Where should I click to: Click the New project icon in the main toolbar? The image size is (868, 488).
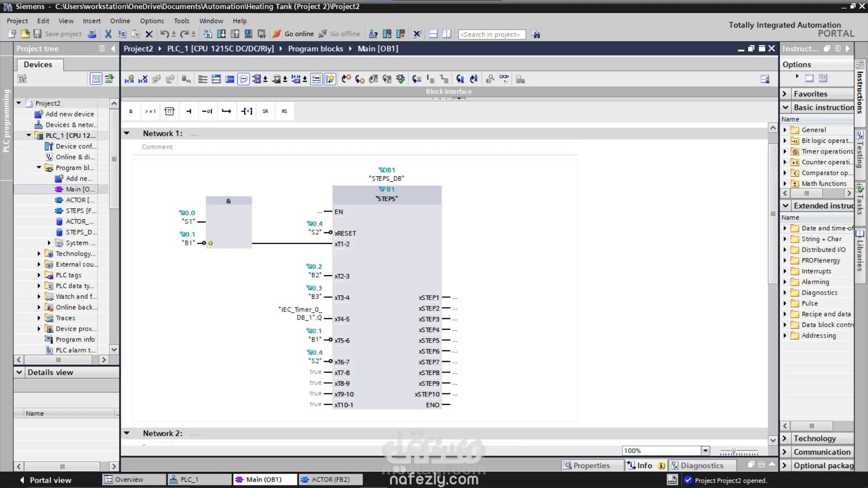tap(12, 34)
